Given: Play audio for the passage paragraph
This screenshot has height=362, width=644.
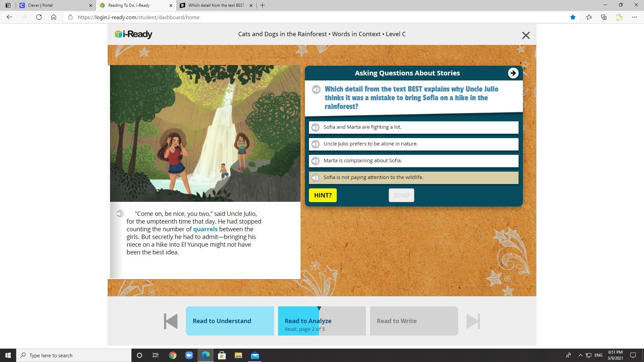Looking at the screenshot, I should (120, 214).
